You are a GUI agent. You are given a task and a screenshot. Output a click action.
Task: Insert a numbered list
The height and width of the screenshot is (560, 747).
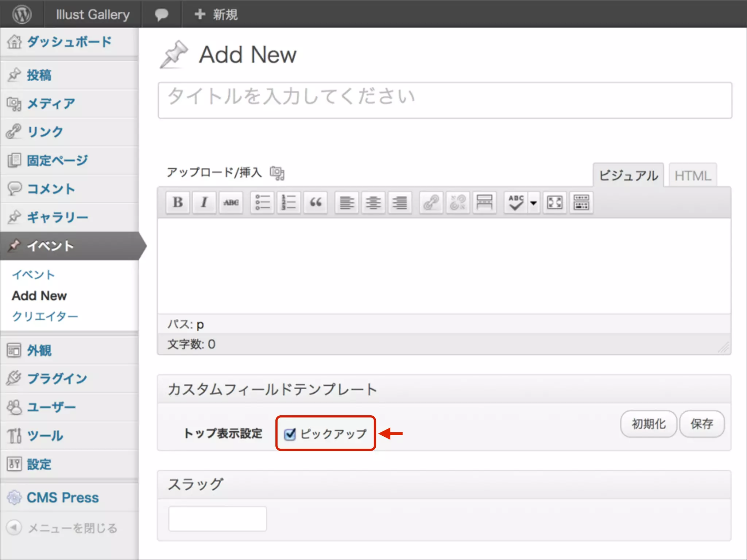(x=289, y=202)
